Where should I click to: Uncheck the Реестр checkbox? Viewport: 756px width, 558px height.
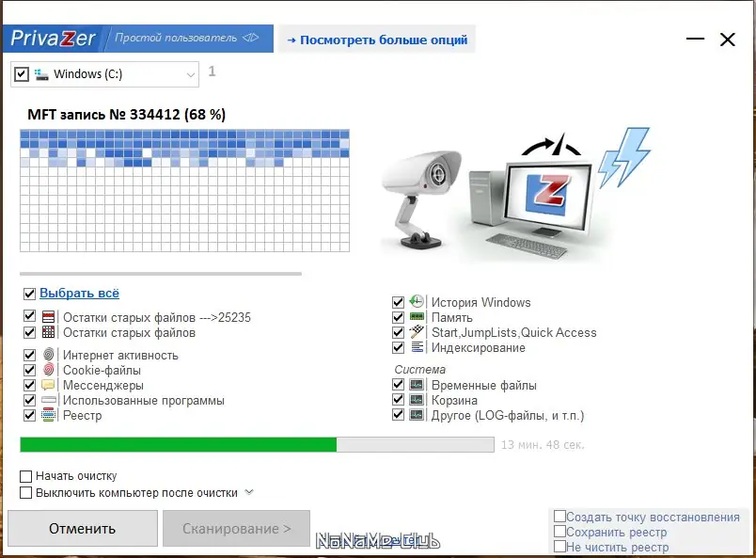(x=29, y=415)
